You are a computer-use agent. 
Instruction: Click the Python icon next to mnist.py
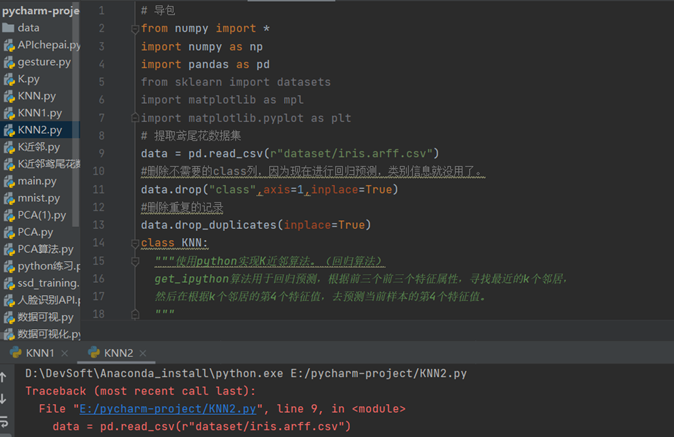[9, 199]
